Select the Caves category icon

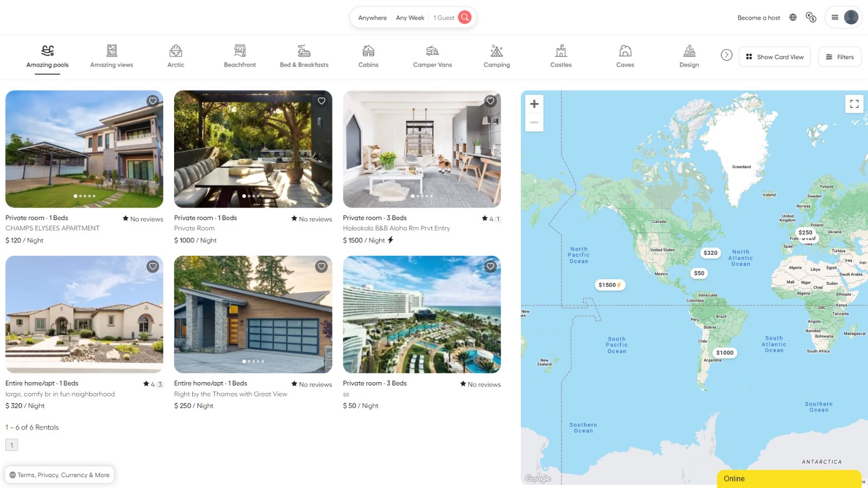(625, 51)
